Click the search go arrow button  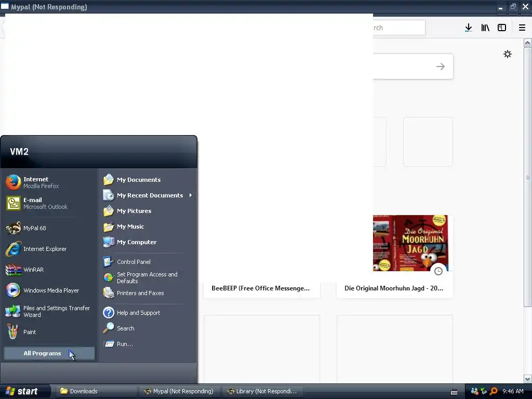coord(441,66)
